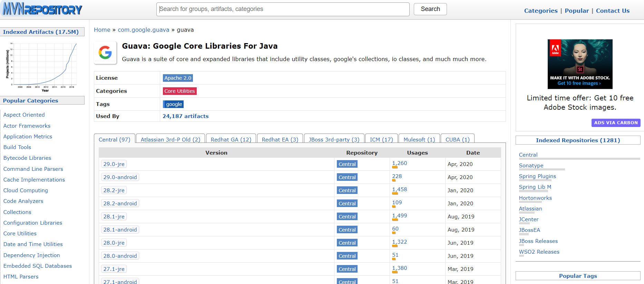Viewport: 644px width, 284px height.
Task: Open Application Metrics category
Action: click(28, 137)
